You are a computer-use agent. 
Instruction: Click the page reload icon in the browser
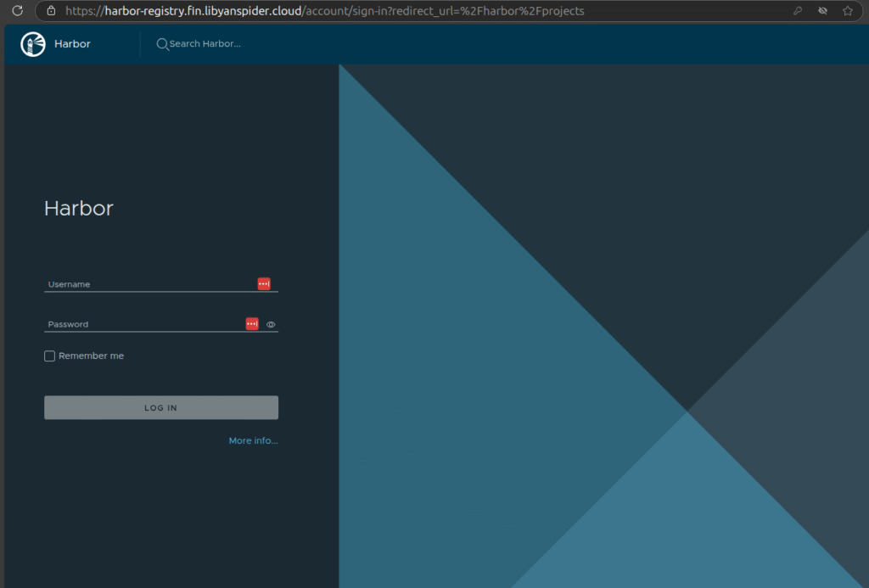(15, 10)
